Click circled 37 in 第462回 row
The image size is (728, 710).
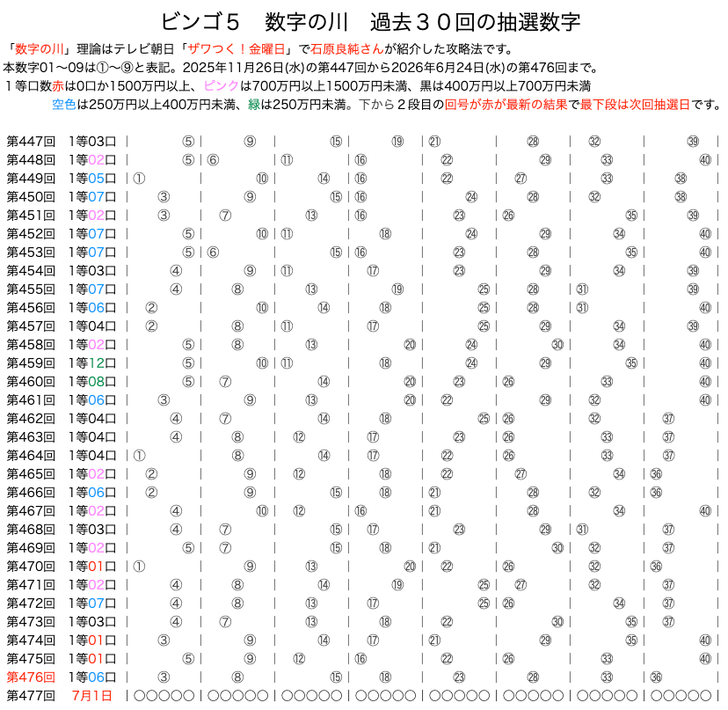coord(668,419)
